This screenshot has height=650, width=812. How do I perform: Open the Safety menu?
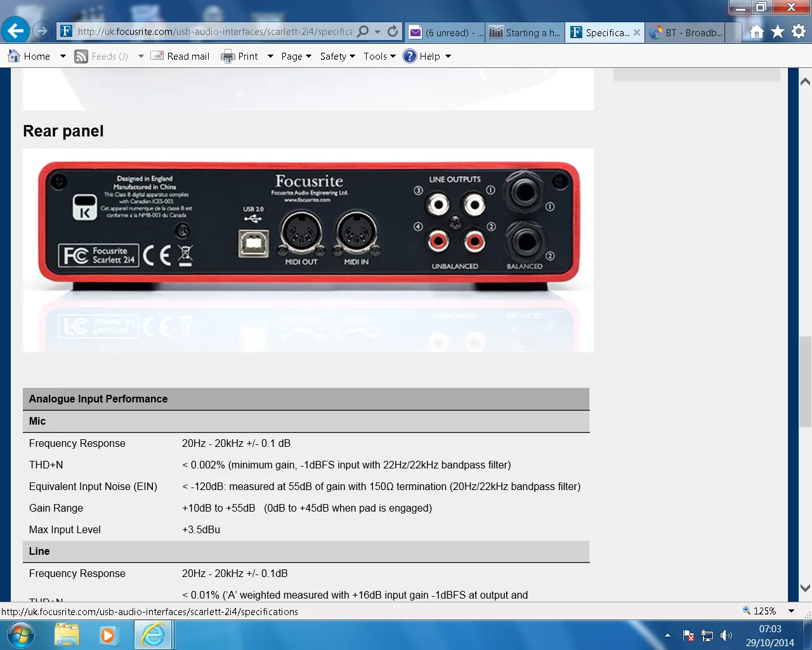(x=337, y=56)
